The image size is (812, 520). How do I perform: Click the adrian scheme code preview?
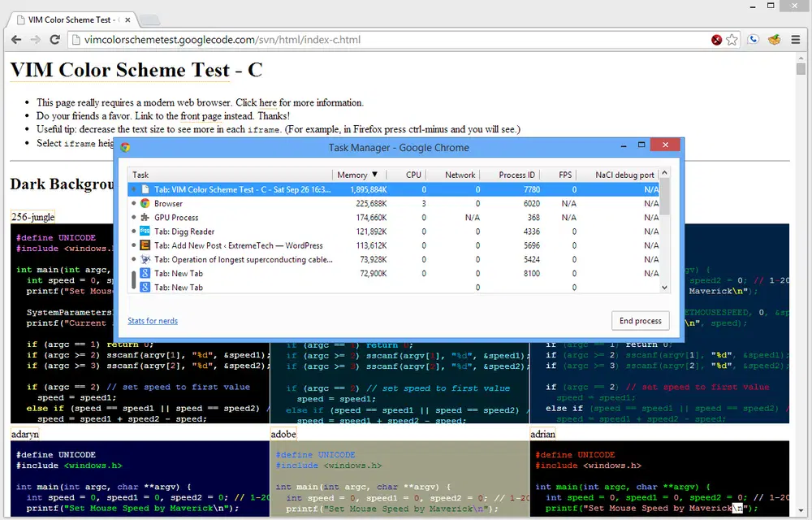659,479
